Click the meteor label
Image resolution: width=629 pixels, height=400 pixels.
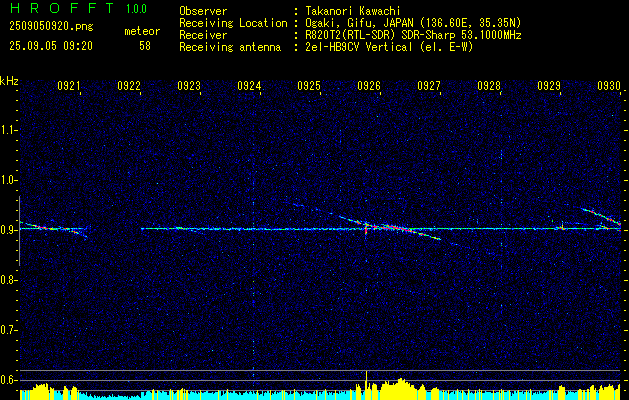142,31
